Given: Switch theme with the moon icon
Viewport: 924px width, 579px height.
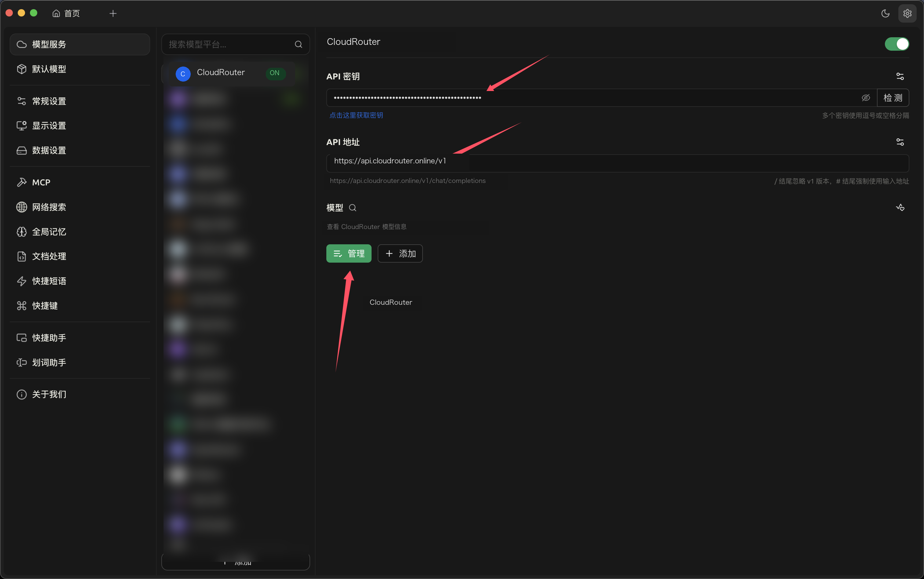Looking at the screenshot, I should pyautogui.click(x=885, y=13).
